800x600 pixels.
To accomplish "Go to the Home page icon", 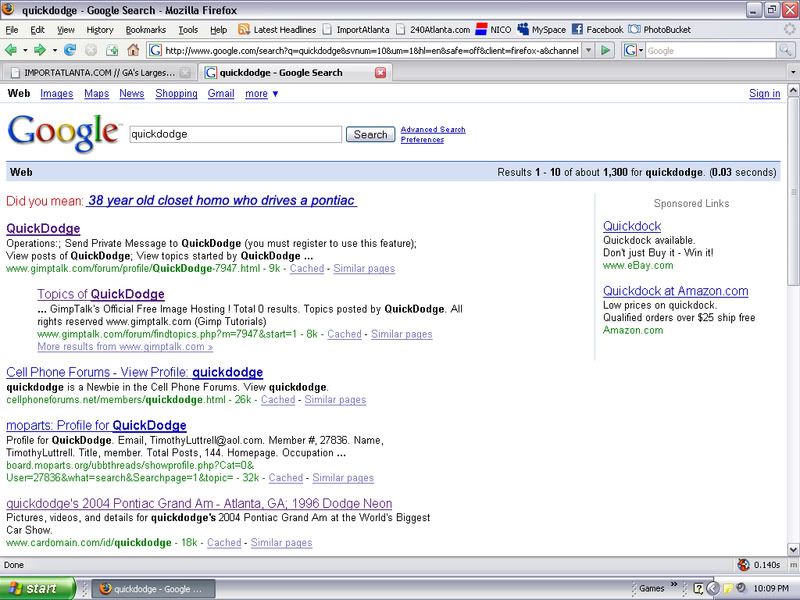I will [133, 50].
